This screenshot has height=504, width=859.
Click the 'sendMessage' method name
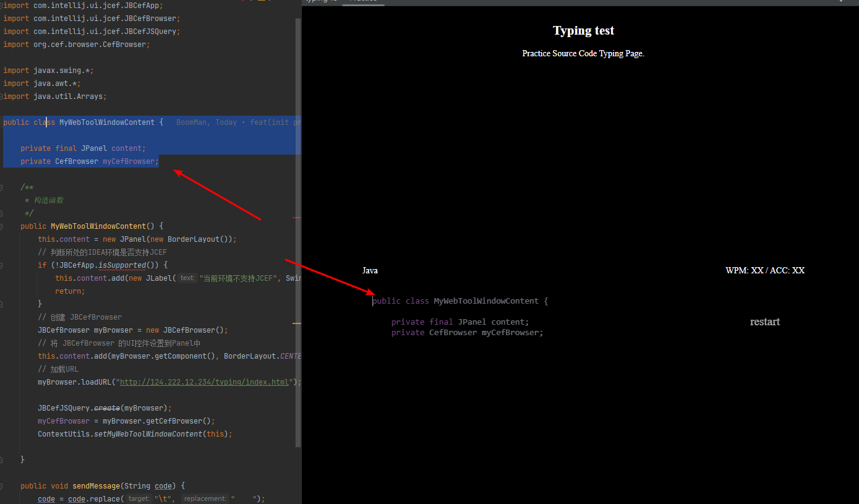(x=96, y=486)
